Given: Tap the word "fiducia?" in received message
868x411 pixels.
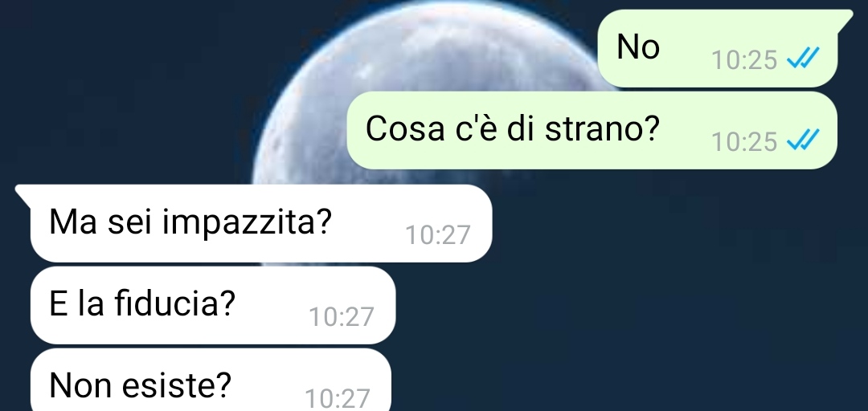Looking at the screenshot, I should click(x=175, y=303).
